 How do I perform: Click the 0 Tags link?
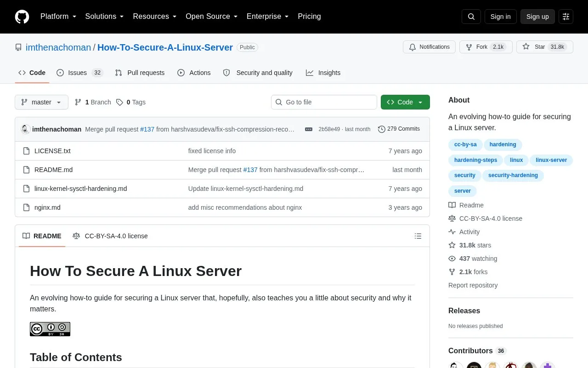131,102
